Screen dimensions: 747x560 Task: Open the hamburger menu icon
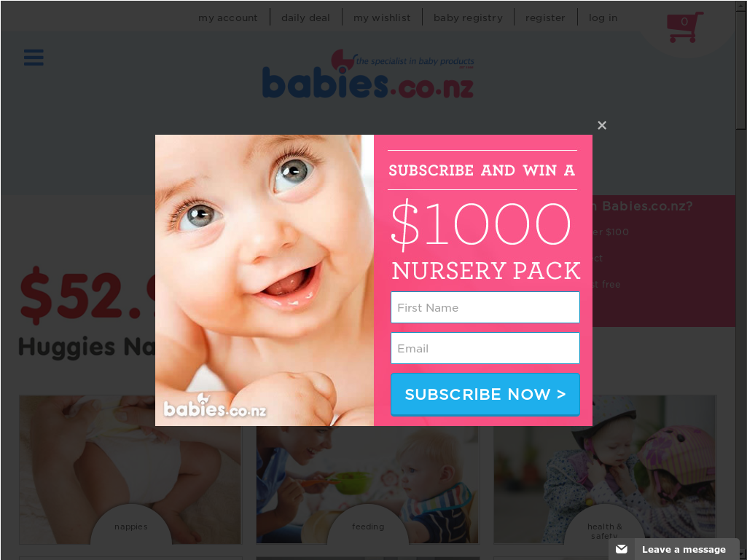pos(34,57)
